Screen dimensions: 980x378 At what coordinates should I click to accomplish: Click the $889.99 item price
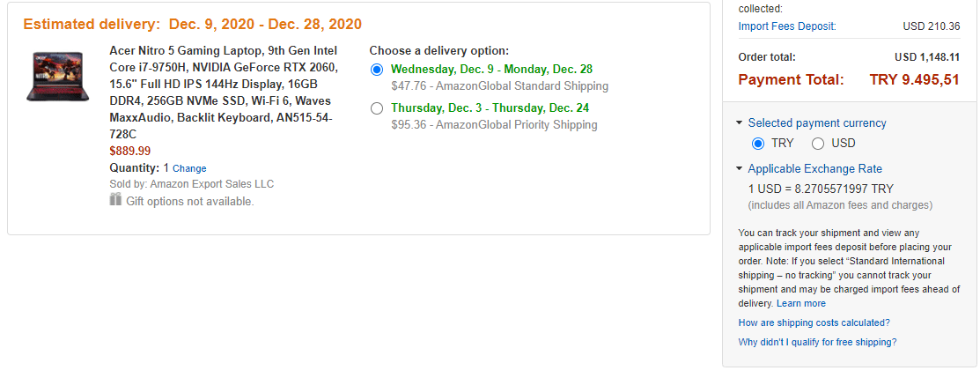[129, 151]
